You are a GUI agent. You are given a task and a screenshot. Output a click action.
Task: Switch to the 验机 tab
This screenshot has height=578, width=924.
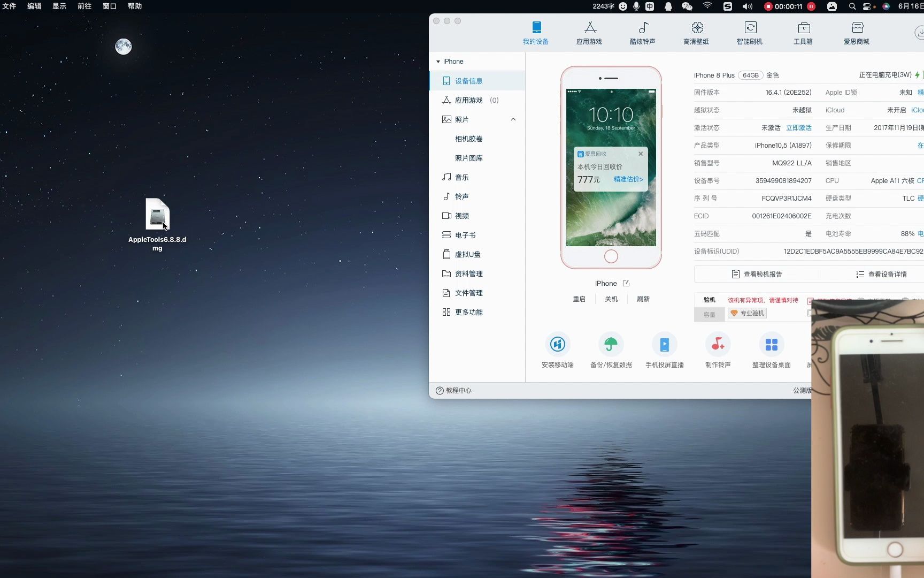tap(710, 300)
